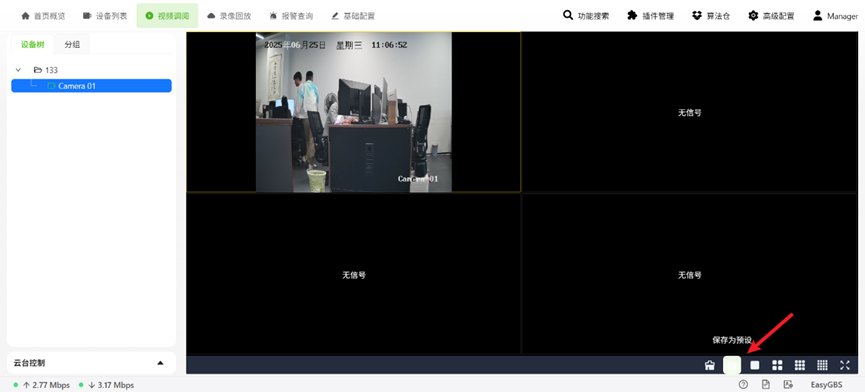Select the four-window grid layout
The width and height of the screenshot is (865, 392).
point(777,365)
